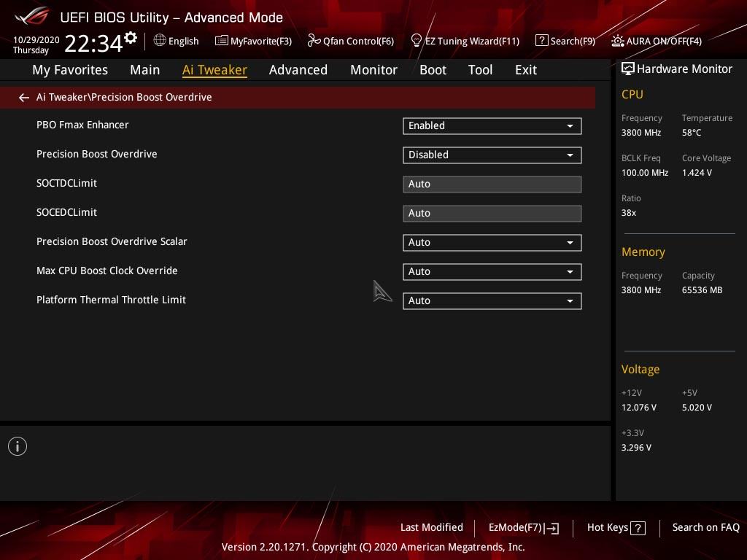
Task: Select PBO Fmax Enhancer label
Action: [x=82, y=125]
